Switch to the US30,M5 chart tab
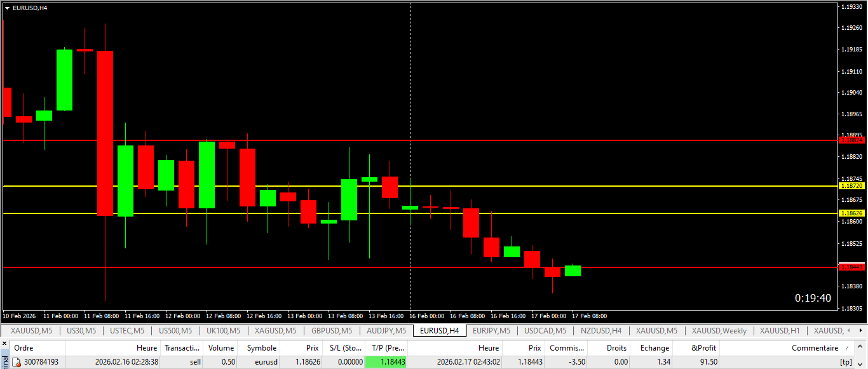Screen dimensions: 868x369 (81, 331)
